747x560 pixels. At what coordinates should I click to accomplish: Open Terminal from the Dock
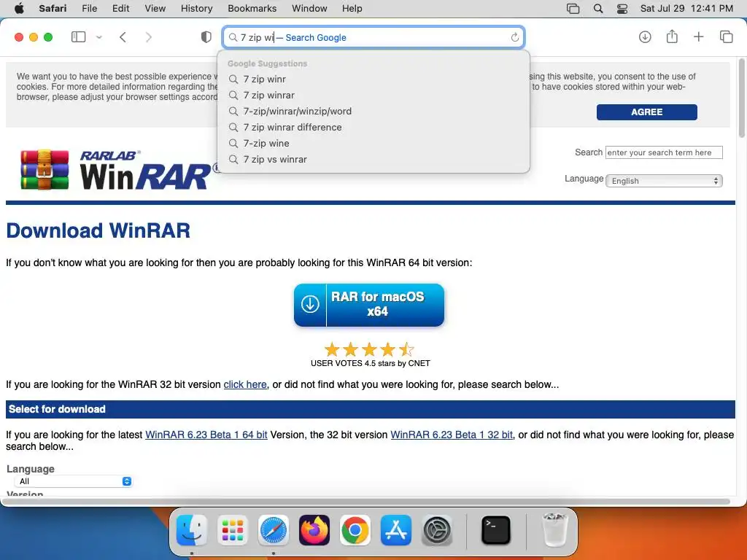coord(496,530)
